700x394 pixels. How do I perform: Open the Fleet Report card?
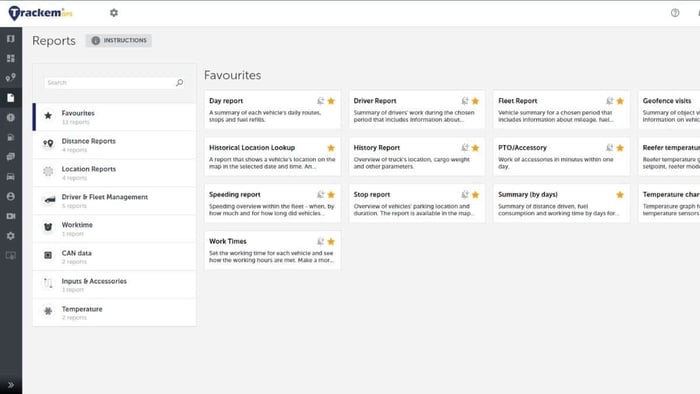click(x=562, y=109)
